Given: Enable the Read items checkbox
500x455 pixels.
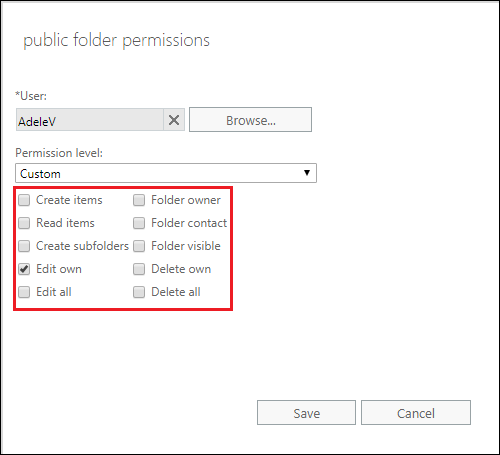Looking at the screenshot, I should point(24,223).
